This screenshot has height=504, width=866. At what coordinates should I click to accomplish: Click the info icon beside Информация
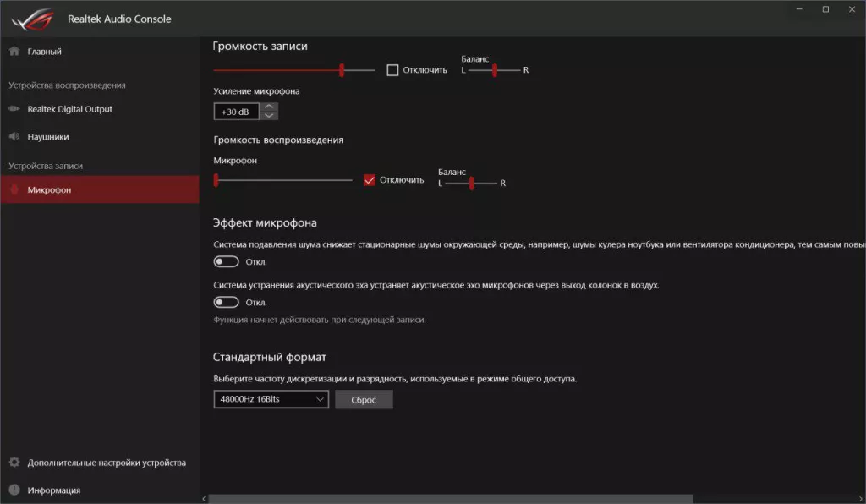(14, 490)
